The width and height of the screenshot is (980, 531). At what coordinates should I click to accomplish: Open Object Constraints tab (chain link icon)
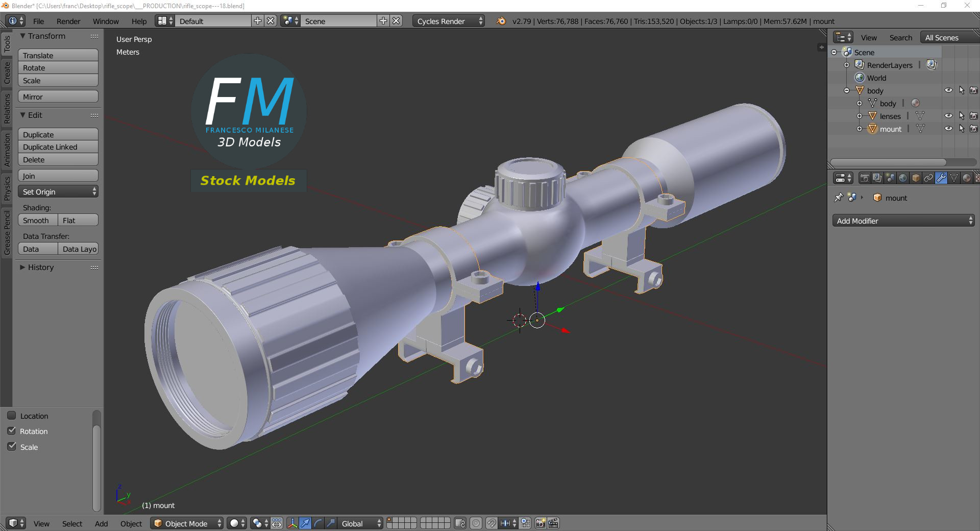coord(929,178)
